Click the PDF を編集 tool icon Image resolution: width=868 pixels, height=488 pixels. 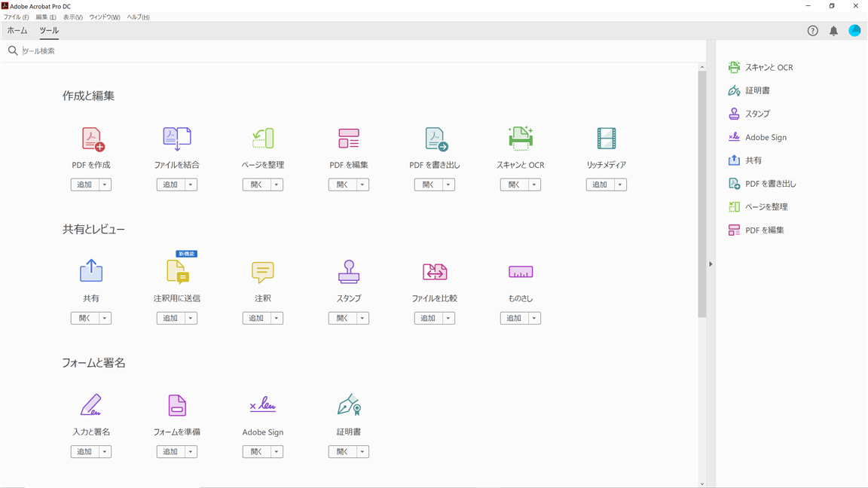pyautogui.click(x=348, y=139)
